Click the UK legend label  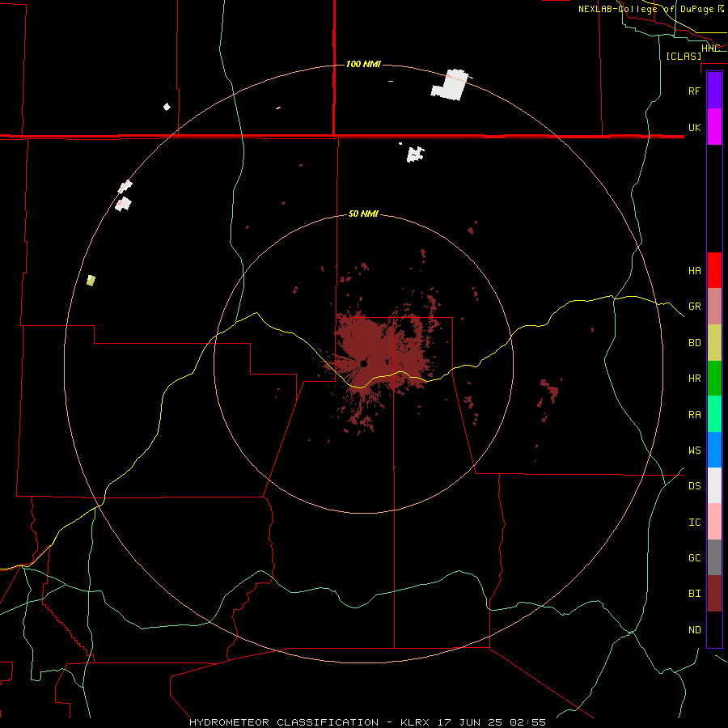pyautogui.click(x=694, y=127)
